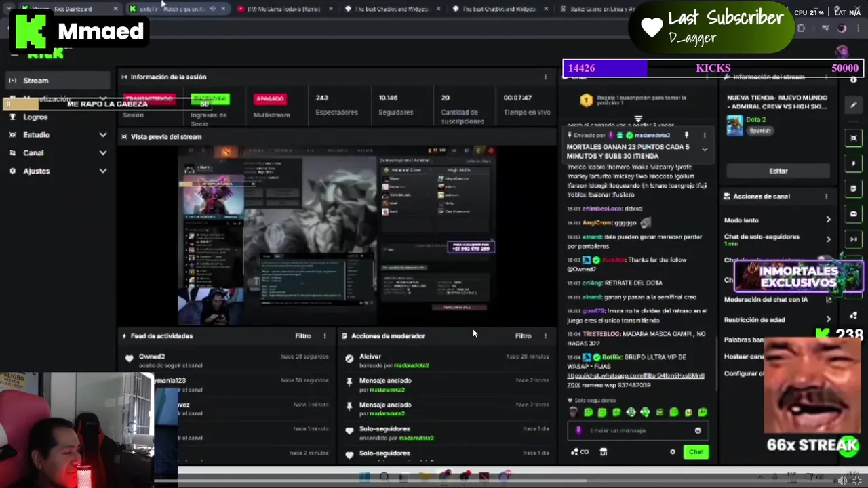Expand the Ajustes sidebar menu
The image size is (868, 488).
tap(102, 171)
